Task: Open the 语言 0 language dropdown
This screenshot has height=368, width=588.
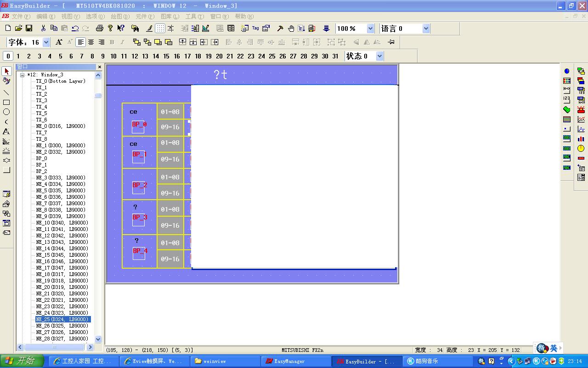Action: [425, 29]
